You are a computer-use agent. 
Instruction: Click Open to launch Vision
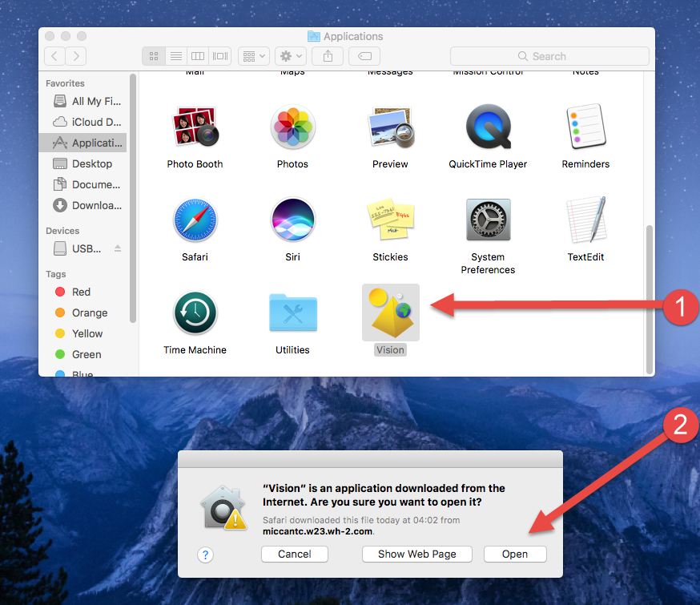[x=515, y=554]
